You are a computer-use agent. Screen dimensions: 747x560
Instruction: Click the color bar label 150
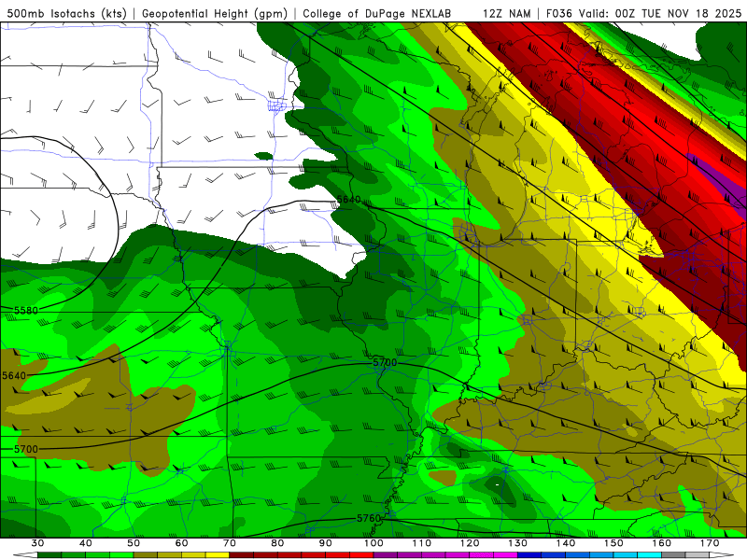coord(614,543)
